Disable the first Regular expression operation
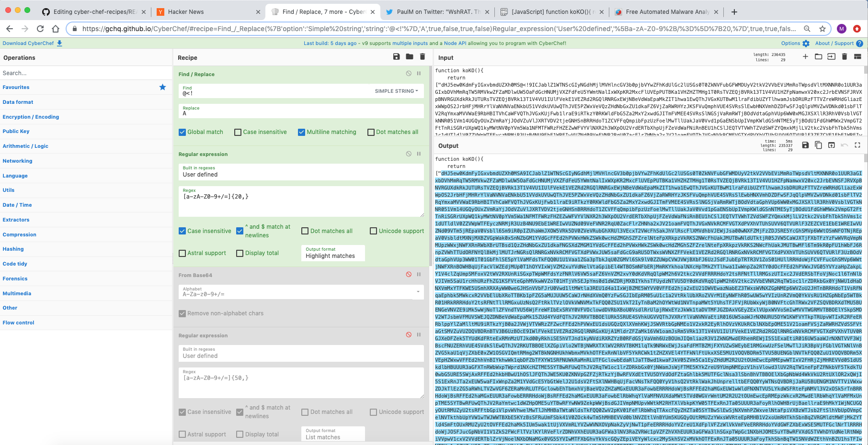 coord(409,154)
